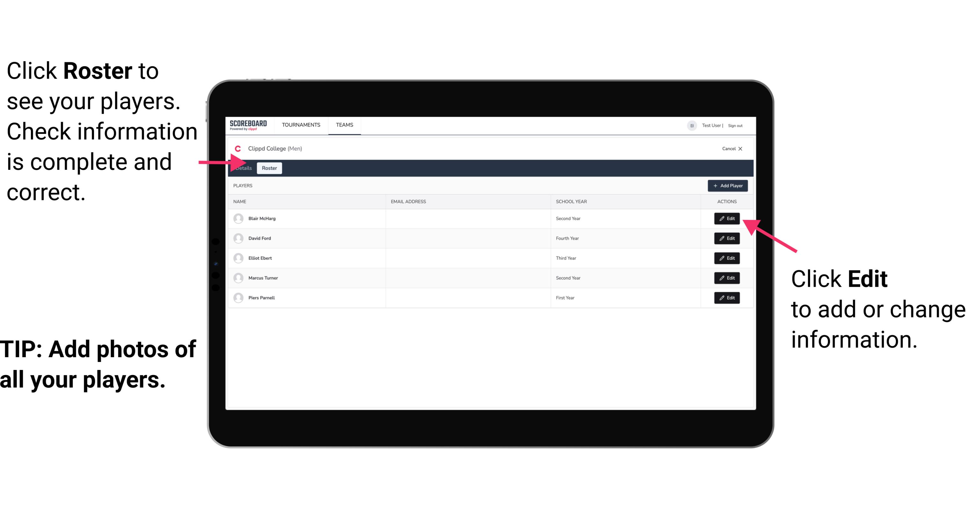The width and height of the screenshot is (980, 527).
Task: Expand the School Year dropdown for Blair McHarg
Action: [568, 219]
